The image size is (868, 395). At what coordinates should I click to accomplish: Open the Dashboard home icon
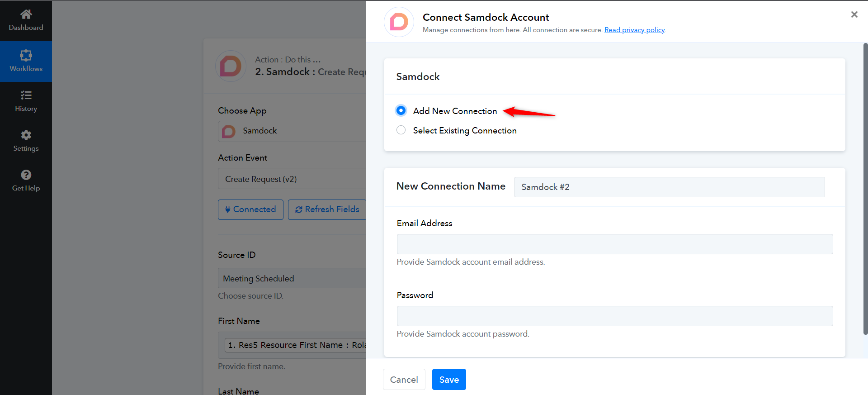coord(26,14)
